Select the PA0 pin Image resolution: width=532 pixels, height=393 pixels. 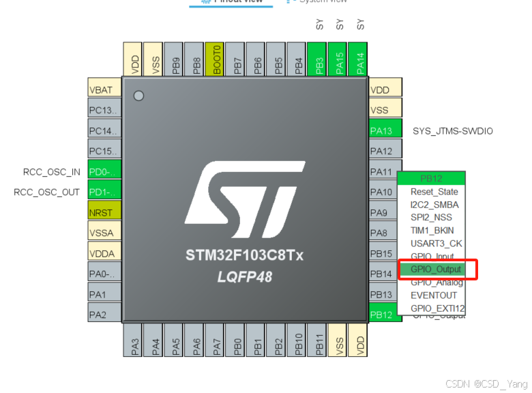coord(104,271)
